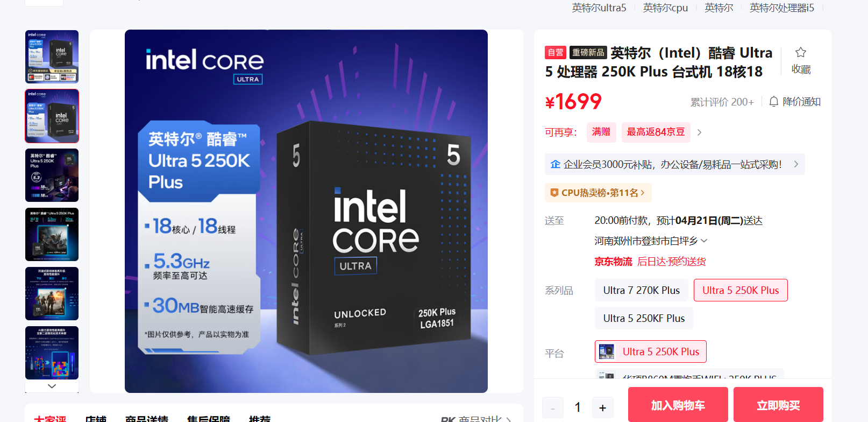Open the promotions arrow next to 最高返84京豆
Screen dimensions: 868x422
pyautogui.click(x=699, y=132)
